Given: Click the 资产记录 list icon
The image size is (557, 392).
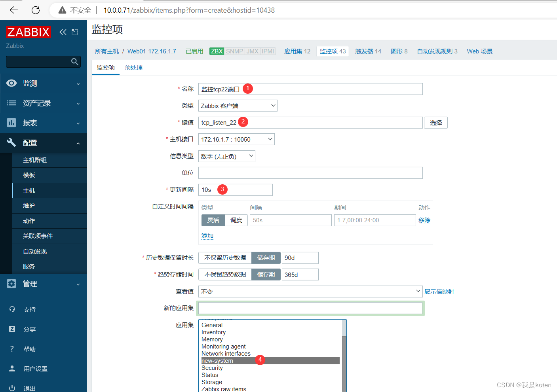Looking at the screenshot, I should coord(11,103).
